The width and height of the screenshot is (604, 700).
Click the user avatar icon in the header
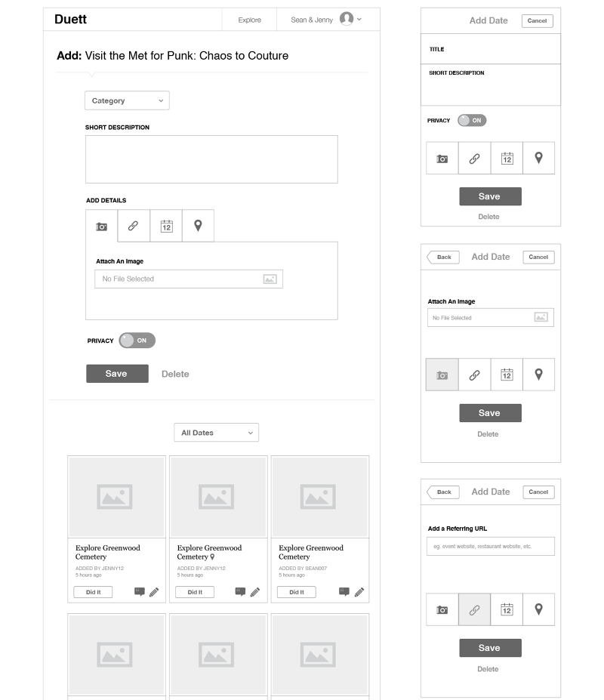347,19
